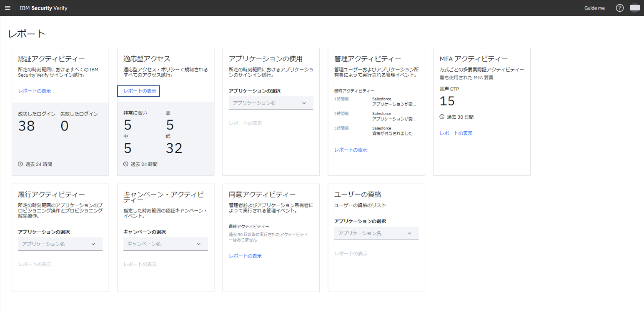Open the user profile avatar
Image resolution: width=644 pixels, height=312 pixels.
634,8
